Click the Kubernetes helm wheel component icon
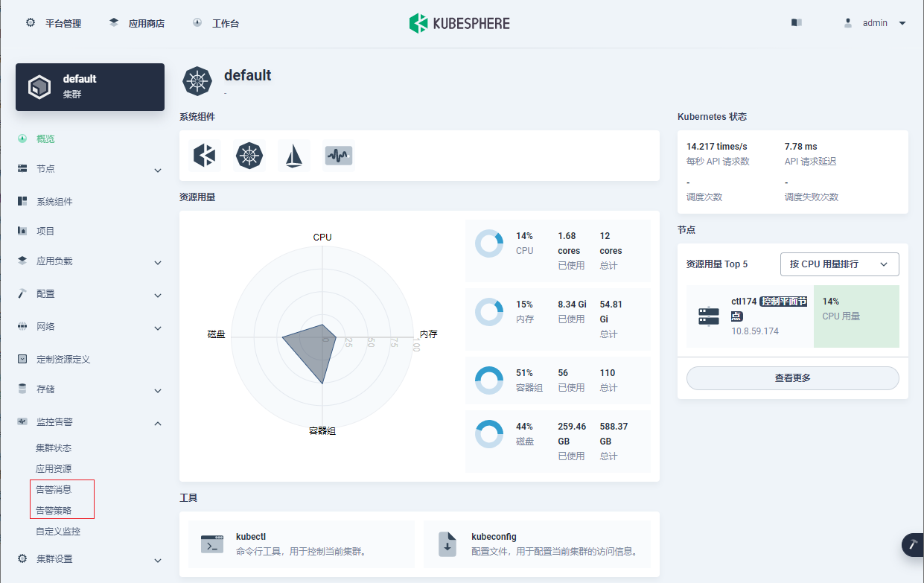Image resolution: width=924 pixels, height=583 pixels. 249,156
